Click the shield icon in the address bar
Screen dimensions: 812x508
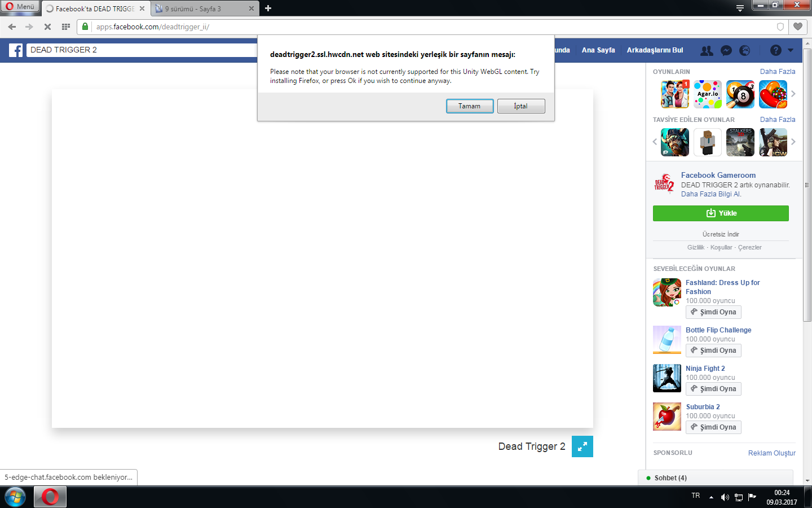(x=780, y=27)
